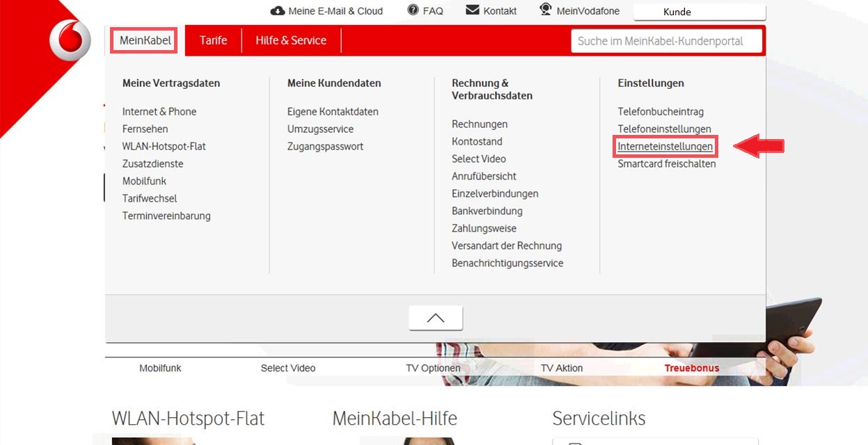Click the Rechnung & Verbrauchsdaten heading
The height and width of the screenshot is (445, 868).
(492, 89)
